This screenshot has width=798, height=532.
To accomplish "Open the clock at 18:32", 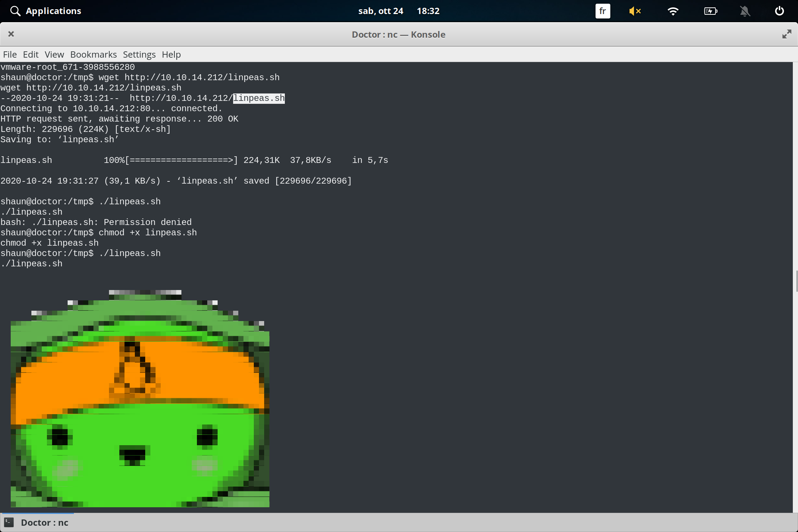I will (428, 11).
